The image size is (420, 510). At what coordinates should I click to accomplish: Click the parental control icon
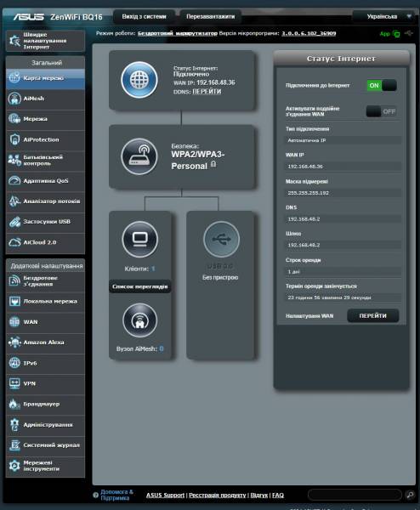pos(14,160)
